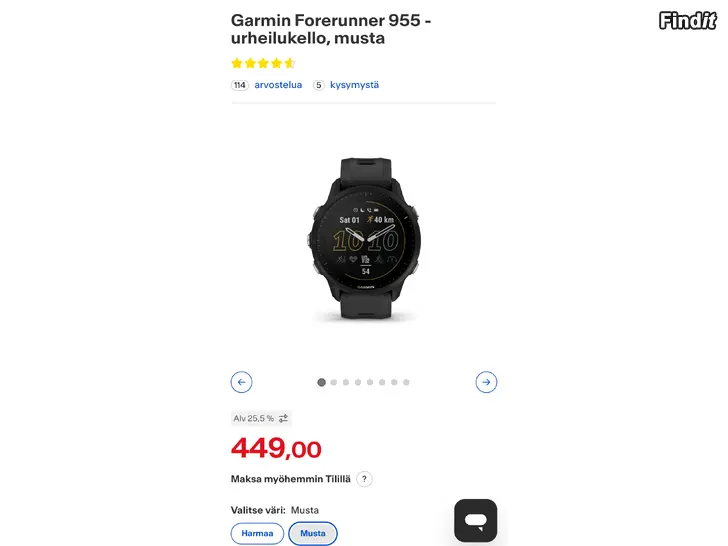Viewport: 728px width, 546px height.
Task: Click the 5 questions count badge
Action: [318, 85]
